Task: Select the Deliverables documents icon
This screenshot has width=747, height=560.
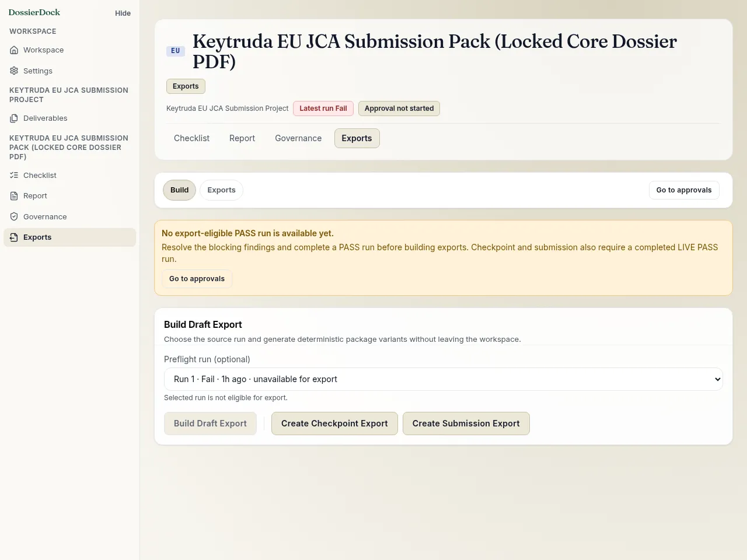Action: pyautogui.click(x=14, y=118)
